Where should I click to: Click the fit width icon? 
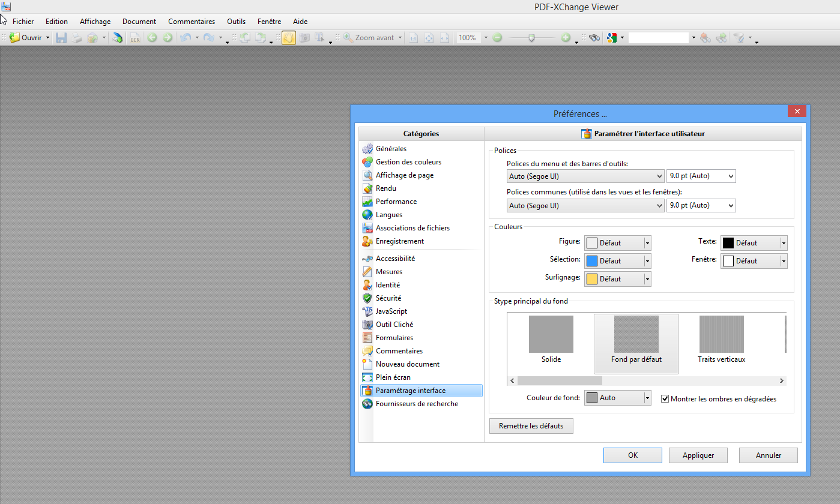pos(444,38)
